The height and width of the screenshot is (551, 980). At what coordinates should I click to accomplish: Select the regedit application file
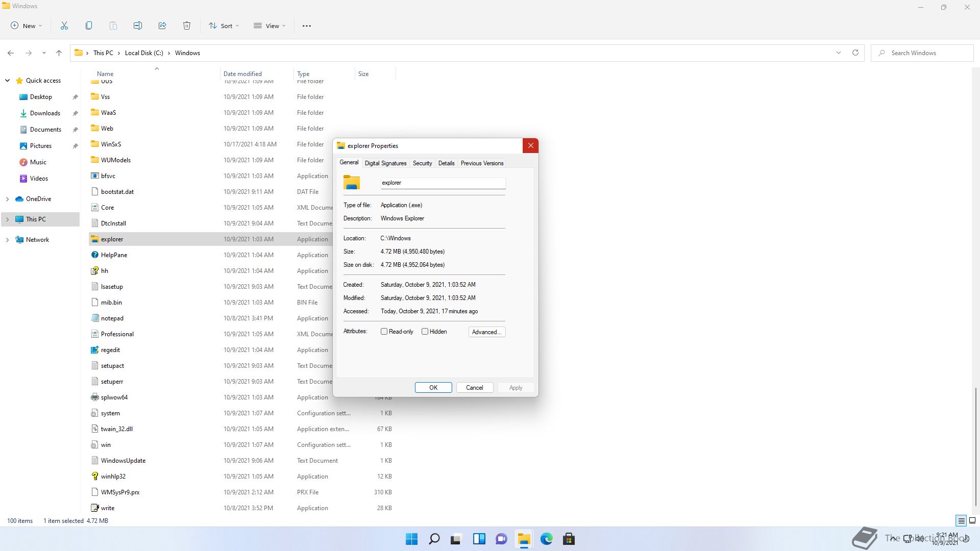110,350
